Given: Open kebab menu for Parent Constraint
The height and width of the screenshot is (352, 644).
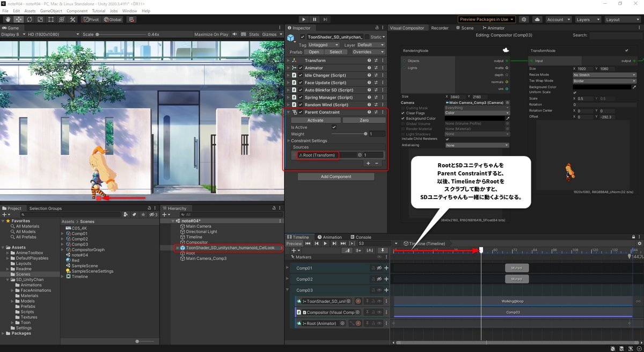Looking at the screenshot, I should tap(382, 112).
